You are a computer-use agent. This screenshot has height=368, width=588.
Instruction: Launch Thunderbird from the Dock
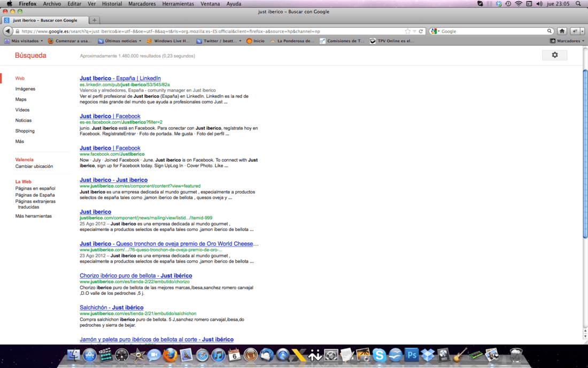tap(267, 355)
